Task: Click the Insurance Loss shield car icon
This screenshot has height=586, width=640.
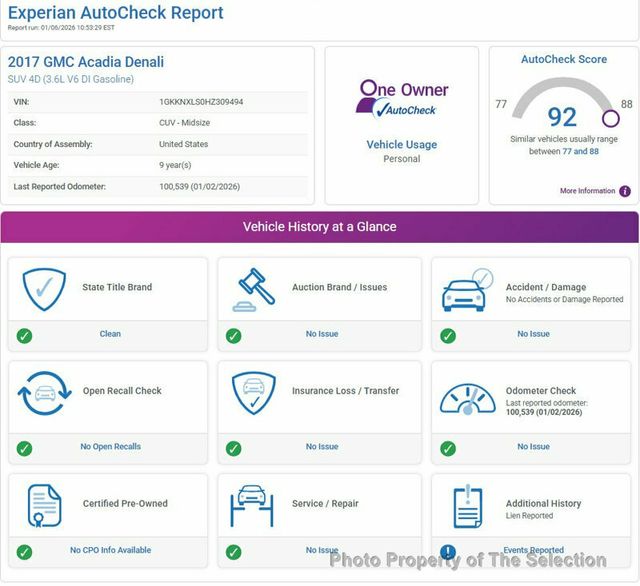Action: pos(253,393)
